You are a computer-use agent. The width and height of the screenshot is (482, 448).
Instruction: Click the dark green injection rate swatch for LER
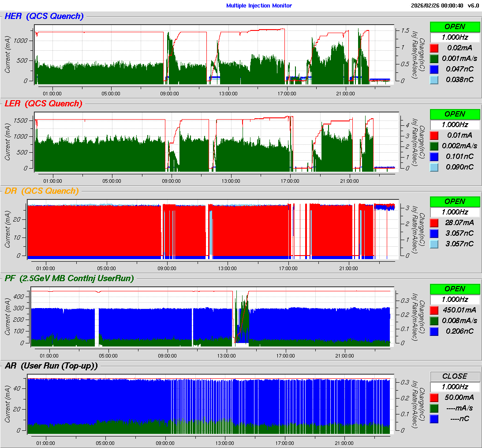(434, 146)
